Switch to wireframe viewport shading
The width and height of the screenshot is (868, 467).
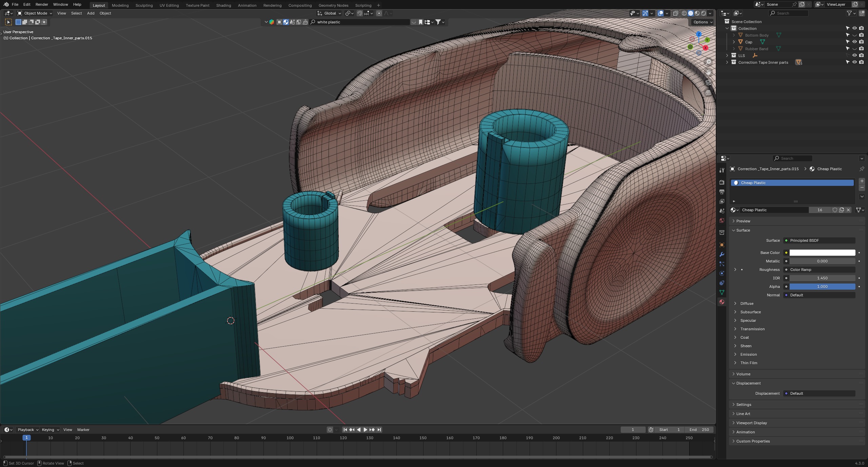[x=684, y=13]
